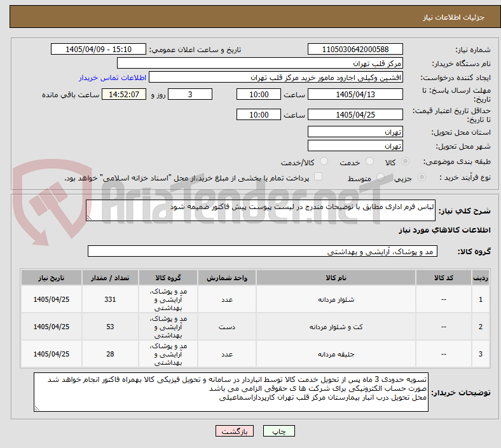Toggle the Islamic treasury payment checkbox
Screen dimensions: 501x448
click(x=319, y=177)
